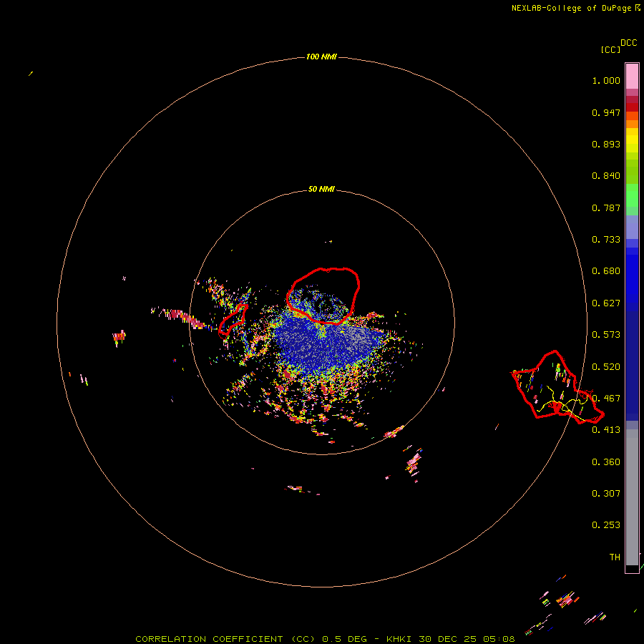Select the 0.520 scale value
Viewport: 644px width, 644px height.
click(x=606, y=367)
